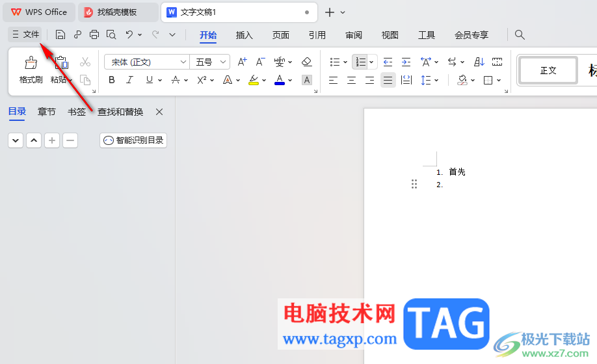This screenshot has width=597, height=364.
Task: Click the shading paint bucket icon
Action: click(462, 80)
